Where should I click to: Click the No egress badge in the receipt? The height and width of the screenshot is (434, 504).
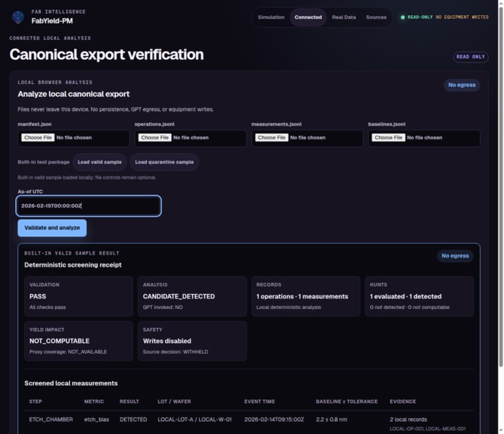(x=455, y=256)
